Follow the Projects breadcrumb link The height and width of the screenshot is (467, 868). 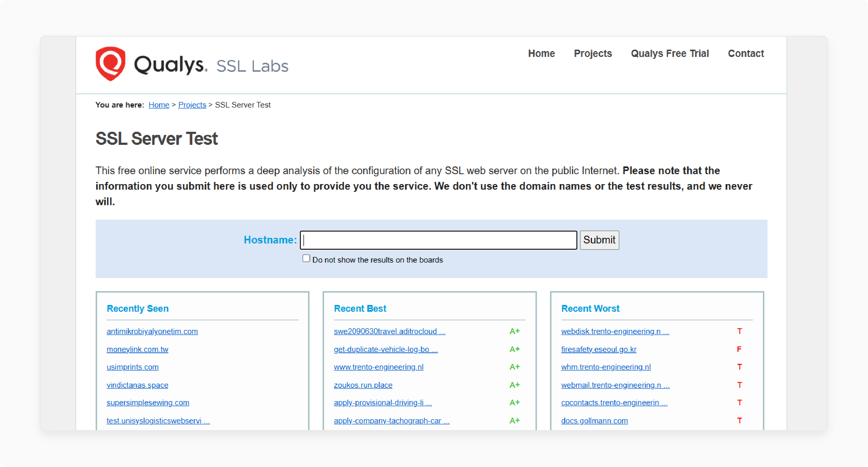click(192, 105)
